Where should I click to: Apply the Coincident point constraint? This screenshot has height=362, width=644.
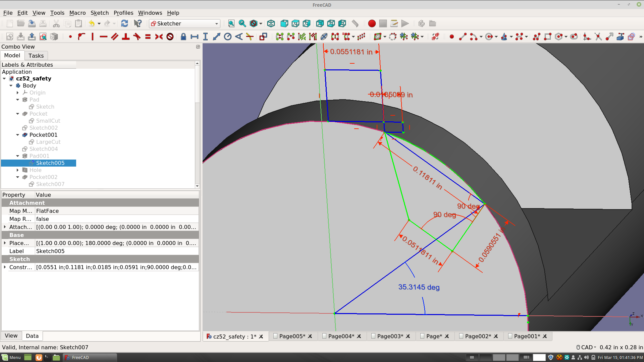click(70, 37)
